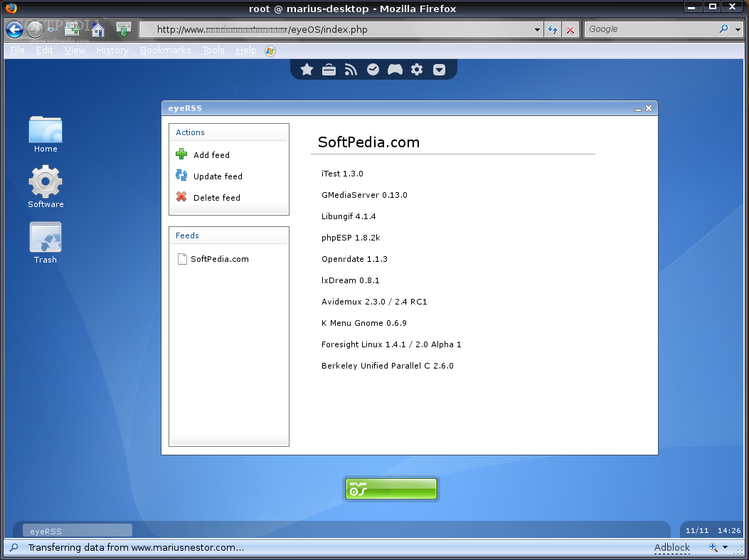Click the green plus Add feed icon
The height and width of the screenshot is (560, 749).
coord(181,154)
